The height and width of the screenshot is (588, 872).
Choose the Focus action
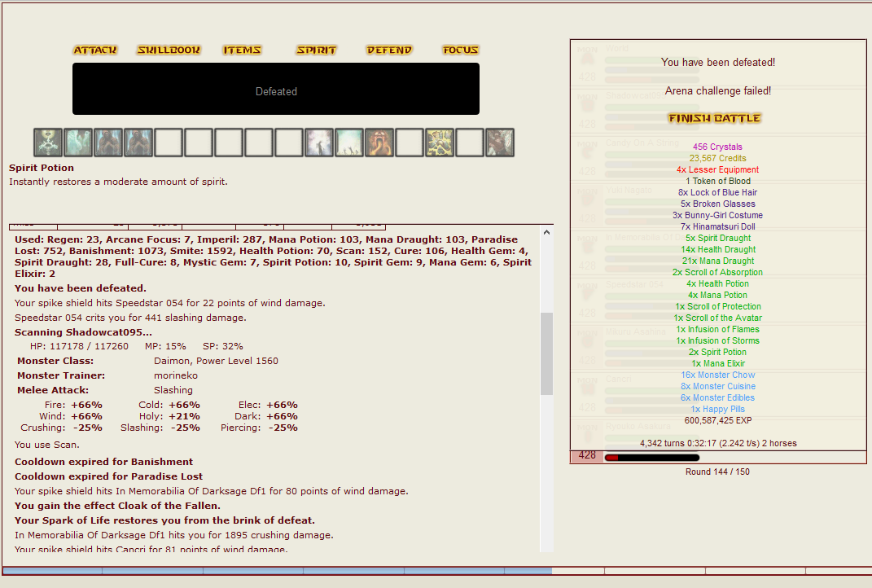461,50
